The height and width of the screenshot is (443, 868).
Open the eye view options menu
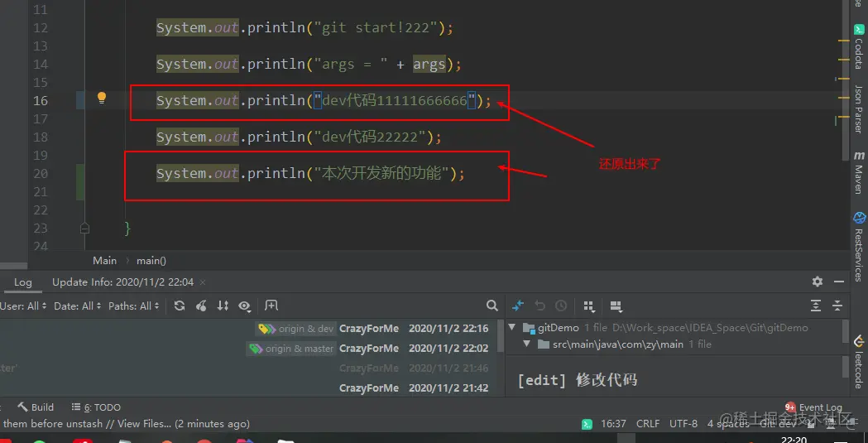tap(245, 306)
